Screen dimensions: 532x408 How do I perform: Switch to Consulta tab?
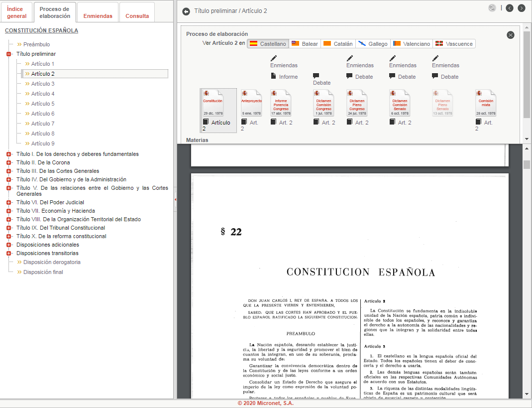point(137,12)
